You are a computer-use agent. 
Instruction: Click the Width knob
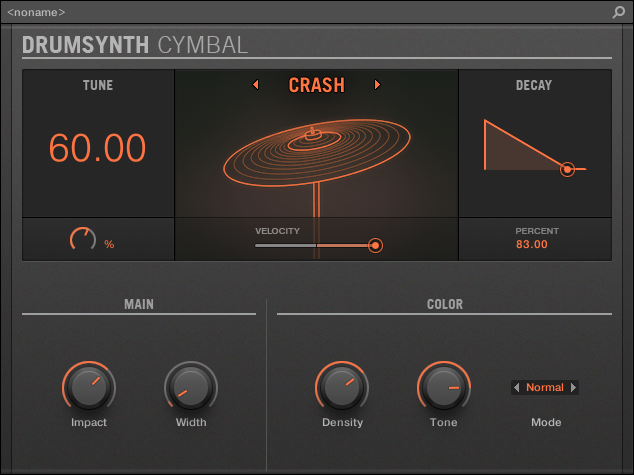(x=190, y=387)
